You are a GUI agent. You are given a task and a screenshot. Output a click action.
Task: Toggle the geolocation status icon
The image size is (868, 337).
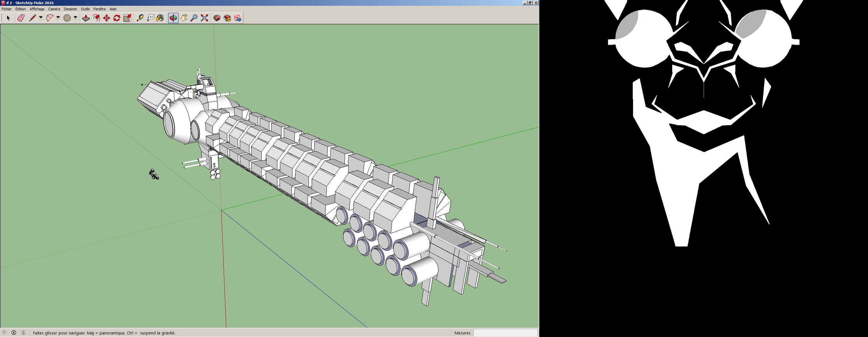coord(4,333)
